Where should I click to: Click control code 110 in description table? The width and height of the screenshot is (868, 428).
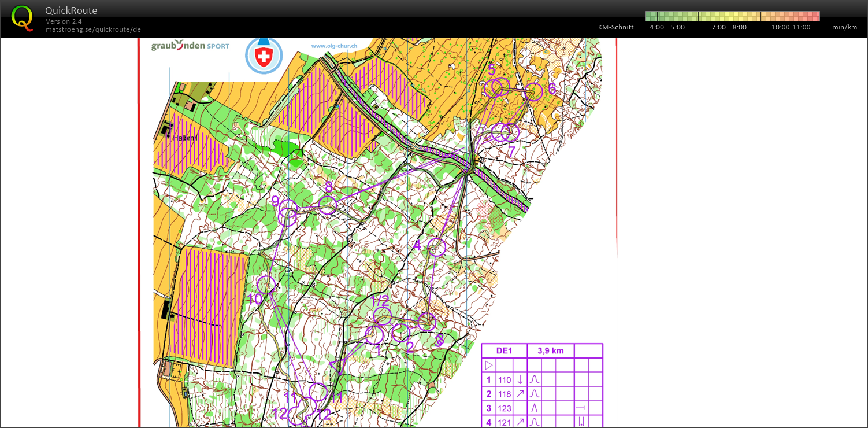[x=505, y=380]
